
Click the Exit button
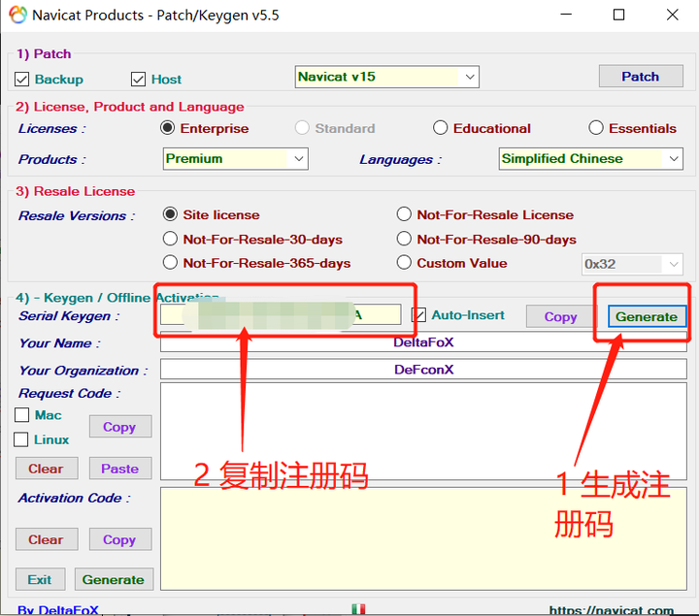pos(40,579)
